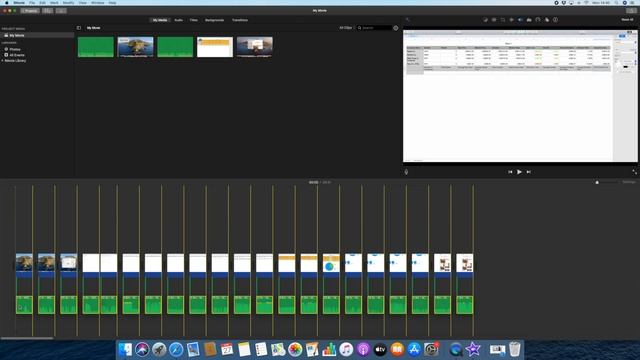Select the orange-header spreadsheet media thumbnail
Image resolution: width=640 pixels, height=360 pixels.
point(215,47)
